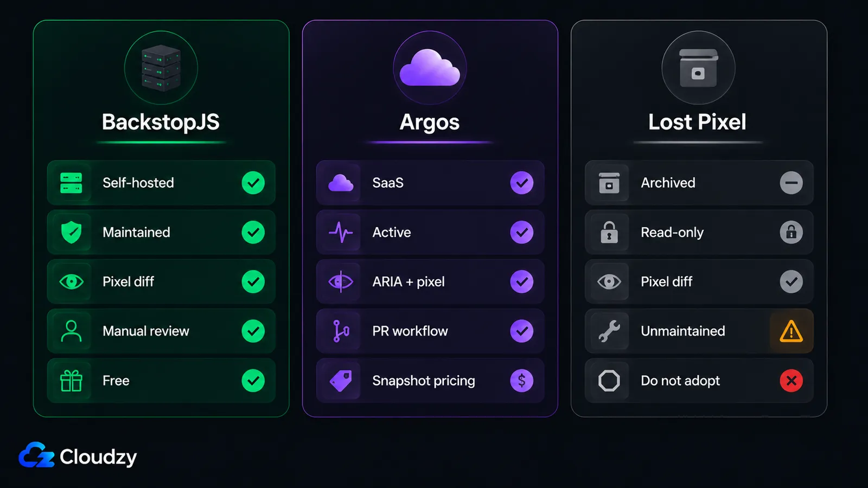Click the Archived row box icon
This screenshot has width=868, height=488.
click(609, 183)
